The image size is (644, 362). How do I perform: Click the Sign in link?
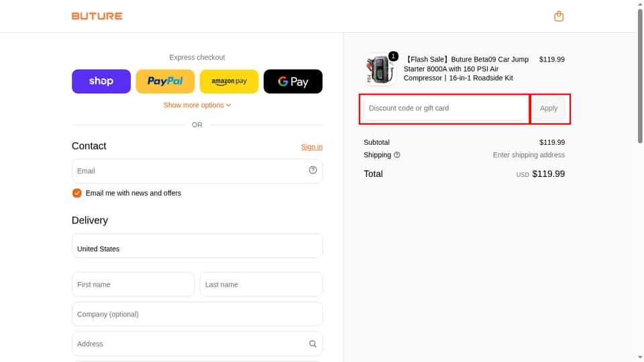click(312, 147)
